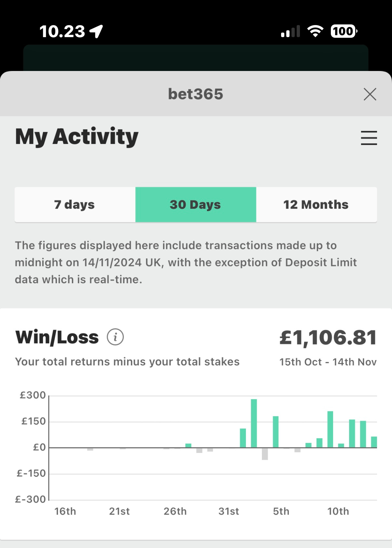Tap the largest grey loss bar
The image size is (392, 548).
265,454
